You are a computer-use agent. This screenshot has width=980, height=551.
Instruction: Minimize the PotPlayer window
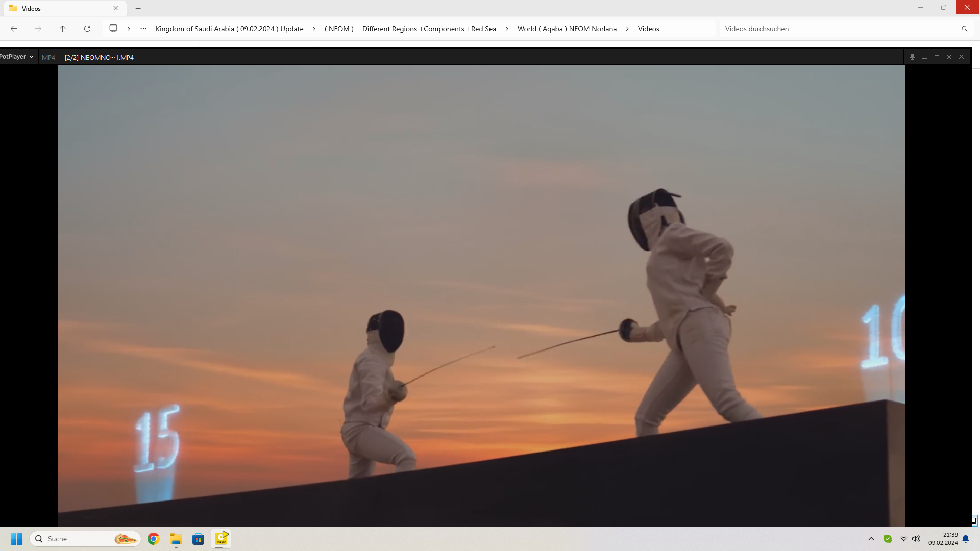click(924, 57)
